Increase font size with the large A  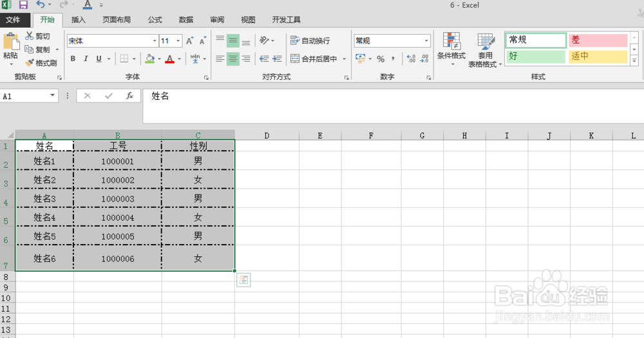tap(189, 41)
